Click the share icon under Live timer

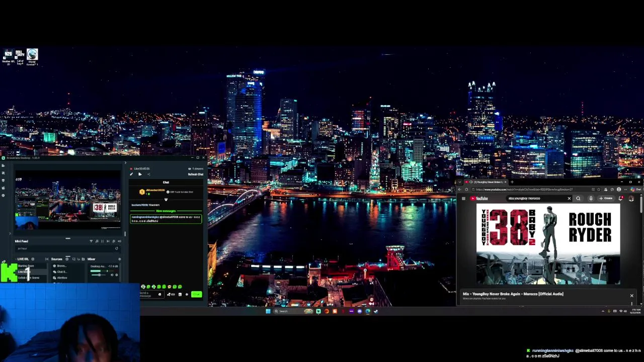pos(148,174)
